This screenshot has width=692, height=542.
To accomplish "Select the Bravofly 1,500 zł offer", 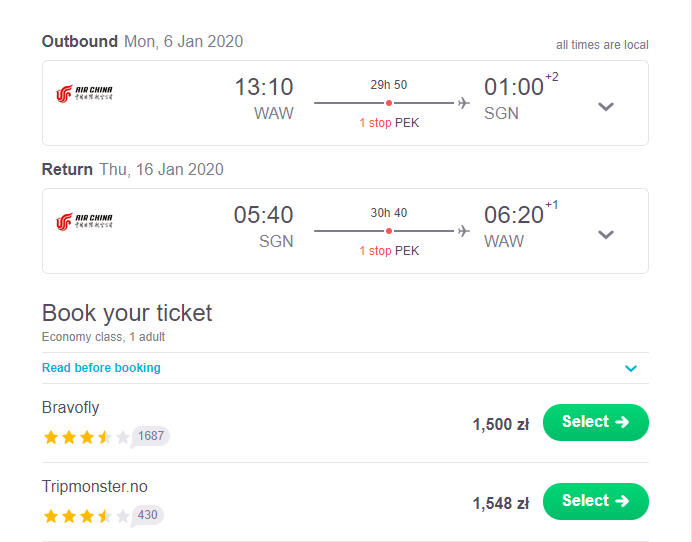I will (x=595, y=422).
